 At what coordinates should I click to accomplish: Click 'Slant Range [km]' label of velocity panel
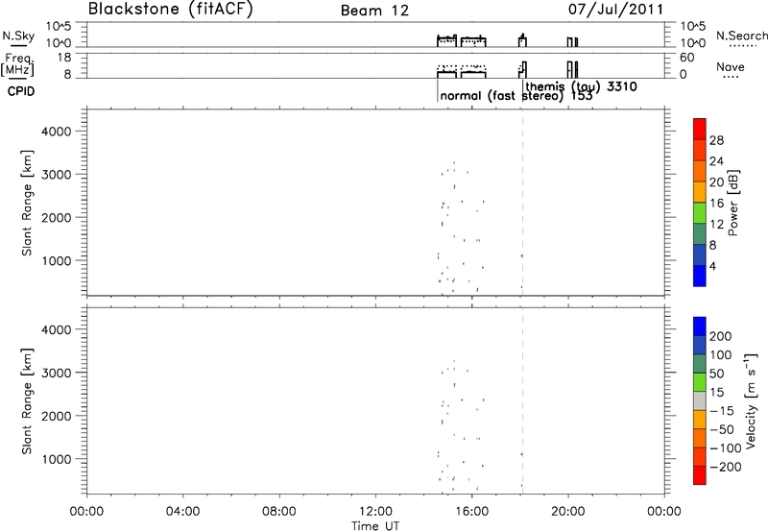coord(27,401)
